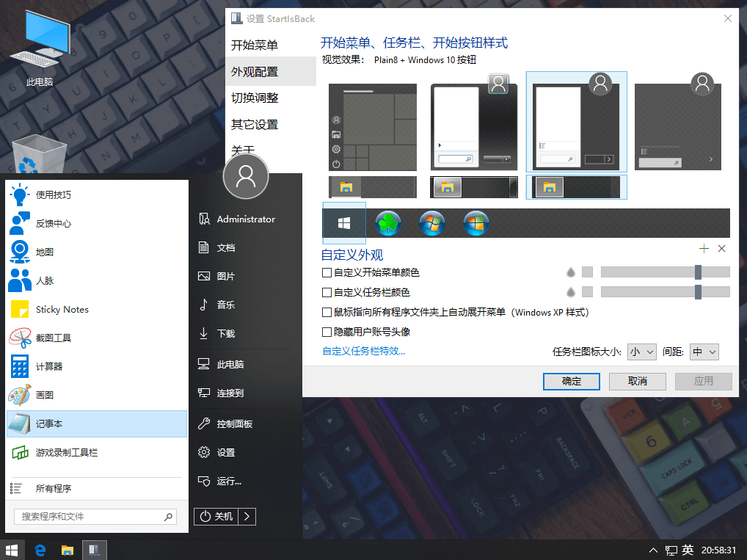Check 隐藏用户账号头像 option
The height and width of the screenshot is (560, 747).
pyautogui.click(x=327, y=332)
